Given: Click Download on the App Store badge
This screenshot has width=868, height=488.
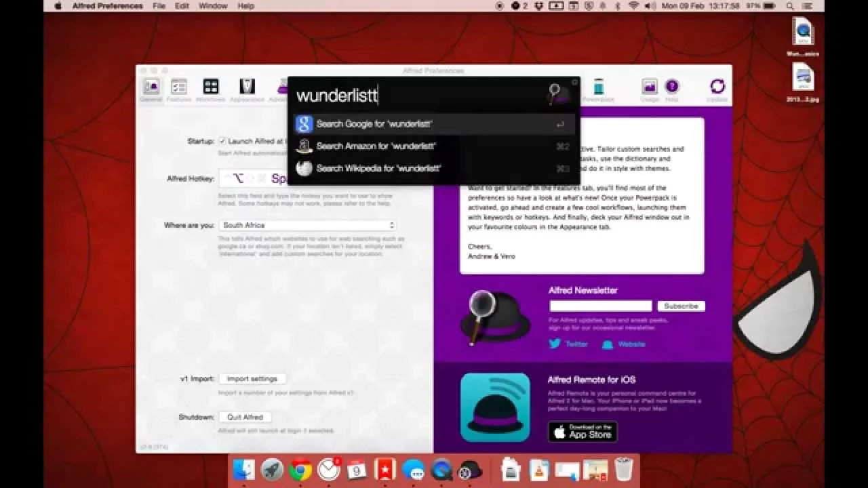Looking at the screenshot, I should pyautogui.click(x=583, y=432).
